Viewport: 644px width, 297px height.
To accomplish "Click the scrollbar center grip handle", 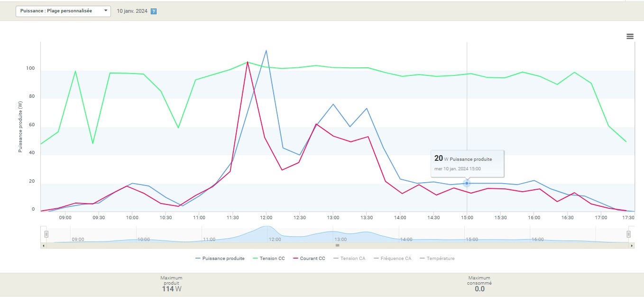I will click(338, 246).
